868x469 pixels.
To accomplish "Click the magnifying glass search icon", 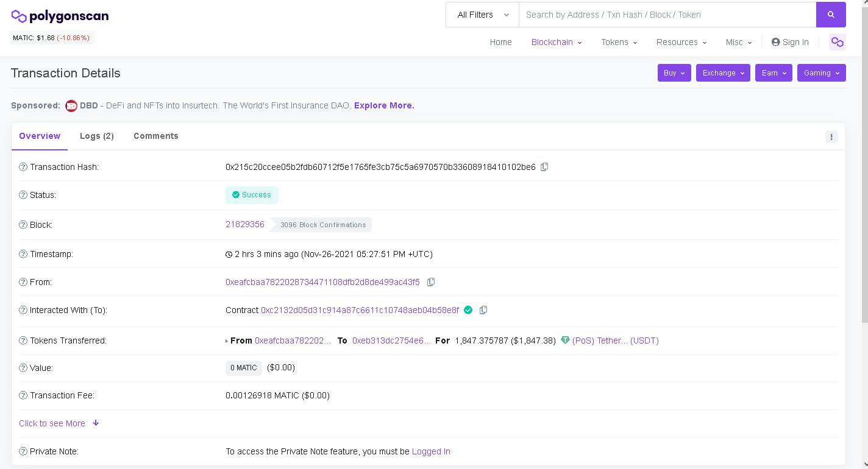I will click(831, 14).
